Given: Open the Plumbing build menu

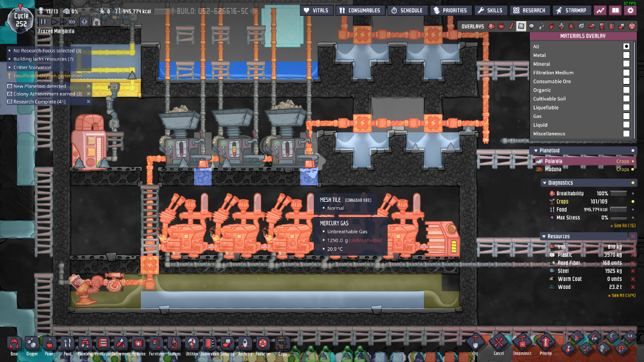Looking at the screenshot, I should [x=85, y=343].
